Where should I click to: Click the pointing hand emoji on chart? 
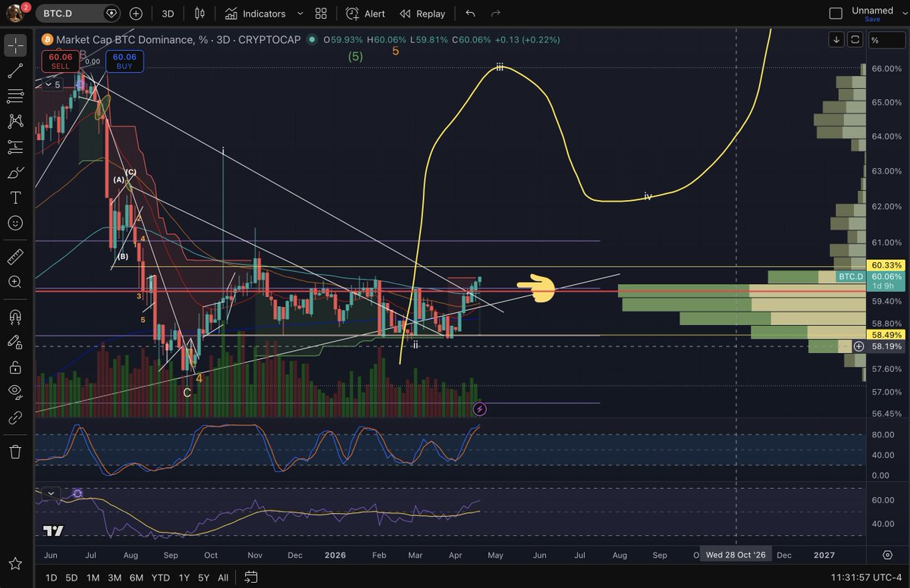tap(536, 286)
